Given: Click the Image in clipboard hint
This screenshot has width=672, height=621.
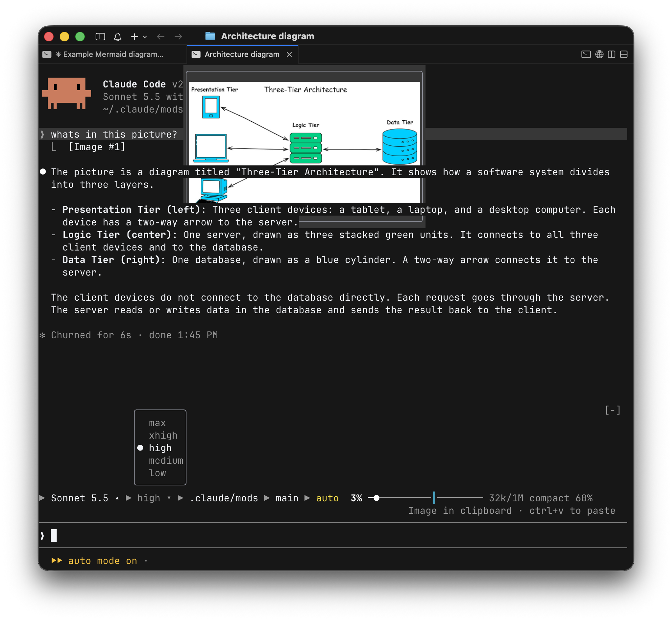Looking at the screenshot, I should click(512, 511).
